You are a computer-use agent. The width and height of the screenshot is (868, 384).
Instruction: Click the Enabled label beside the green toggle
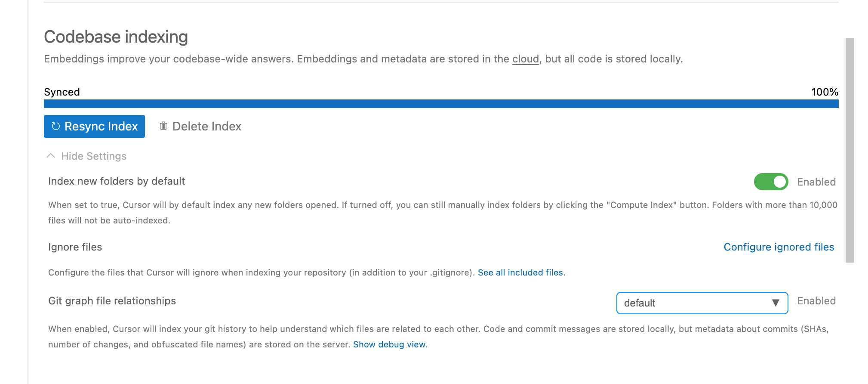pos(816,182)
